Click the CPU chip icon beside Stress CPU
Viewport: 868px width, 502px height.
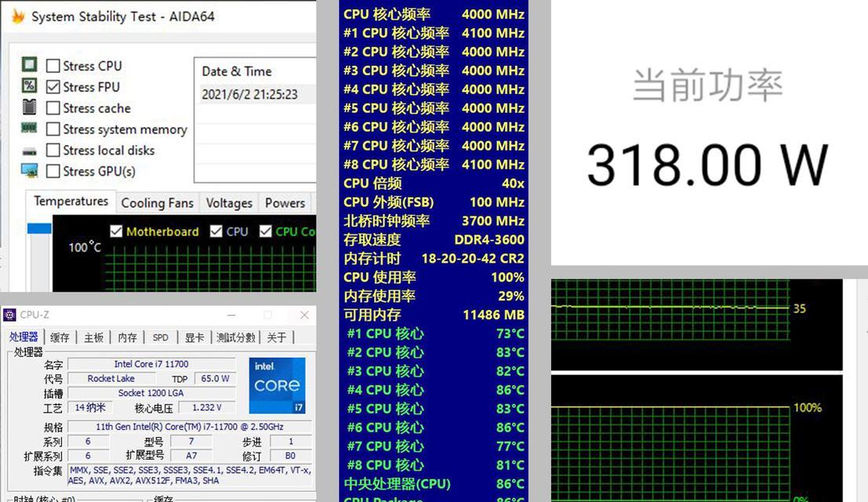29,65
